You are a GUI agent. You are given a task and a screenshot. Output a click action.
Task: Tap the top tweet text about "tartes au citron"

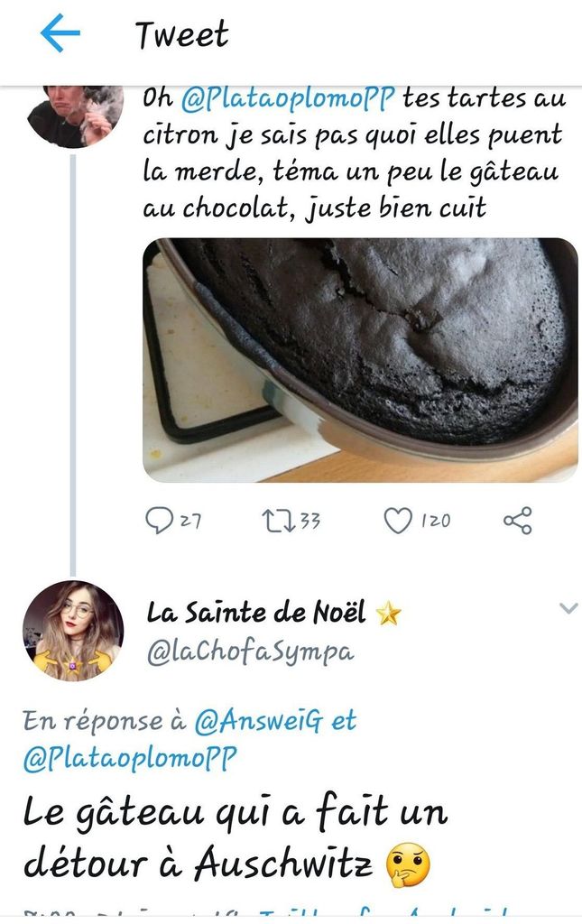[352, 153]
